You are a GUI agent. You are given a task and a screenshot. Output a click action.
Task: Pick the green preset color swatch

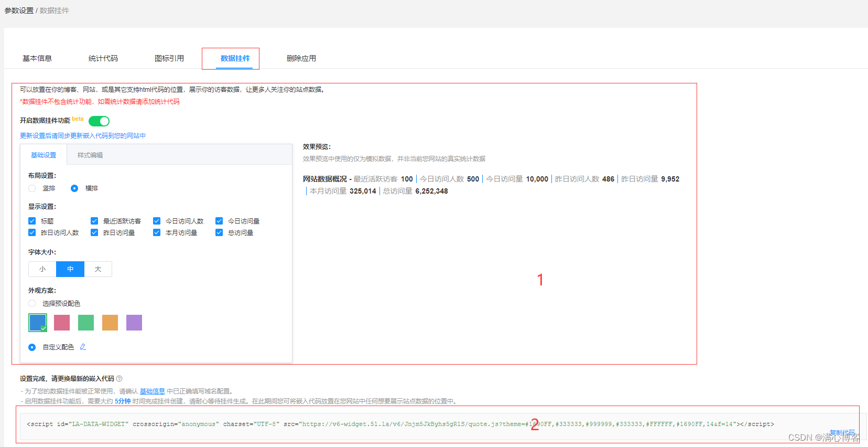tap(86, 323)
